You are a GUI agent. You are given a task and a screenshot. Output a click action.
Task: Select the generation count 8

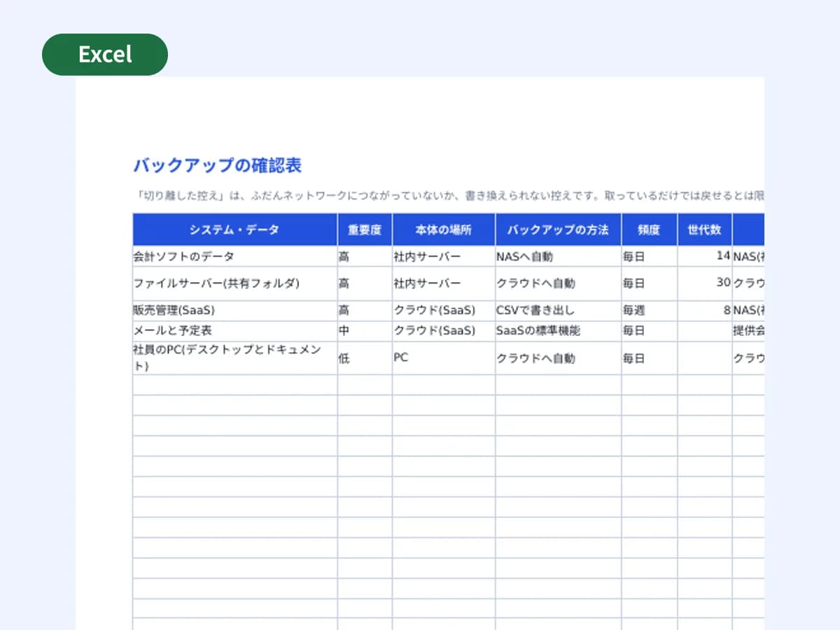(x=705, y=311)
